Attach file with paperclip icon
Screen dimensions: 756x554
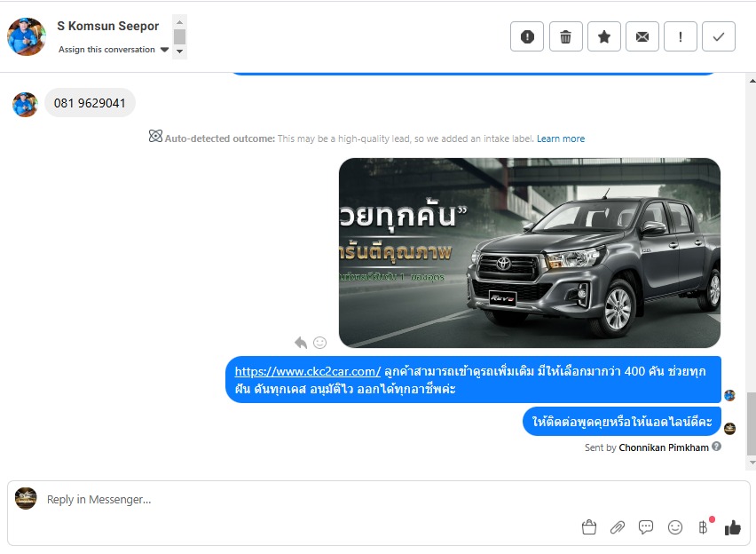(618, 527)
